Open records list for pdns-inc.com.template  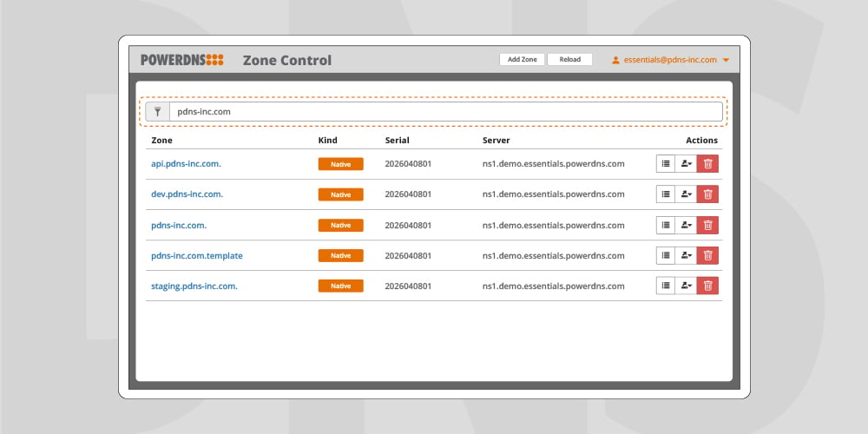point(666,256)
